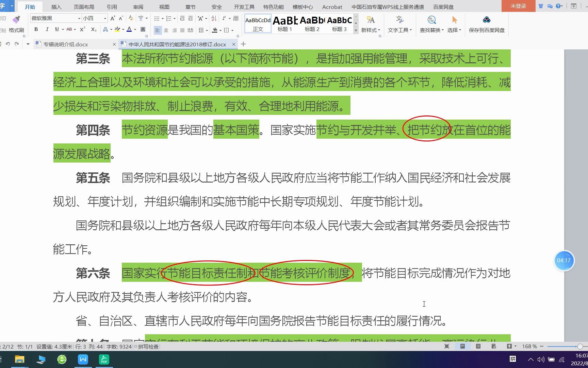Click the Format Painter brush icon

[16, 19]
